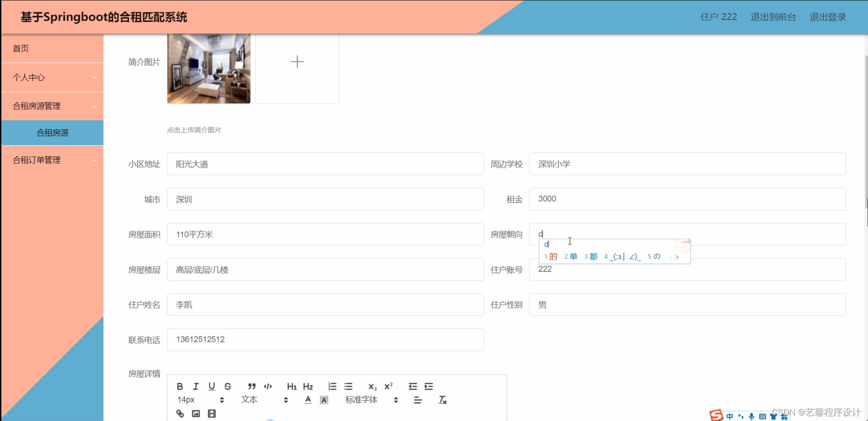The height and width of the screenshot is (421, 868).
Task: Open the code view icon in editor
Action: [268, 386]
